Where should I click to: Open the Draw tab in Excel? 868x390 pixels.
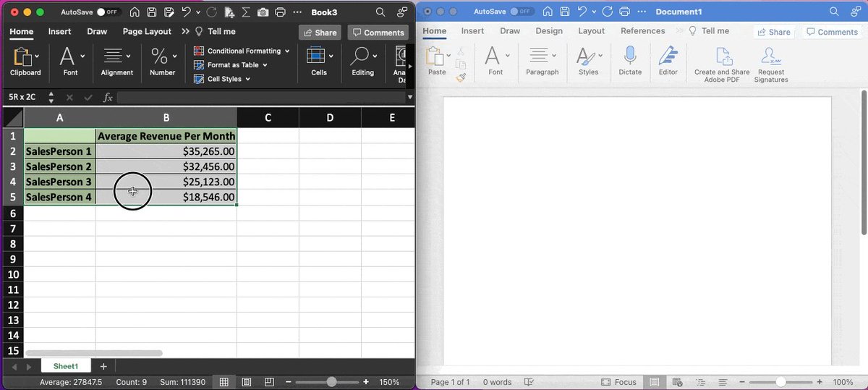click(x=97, y=32)
